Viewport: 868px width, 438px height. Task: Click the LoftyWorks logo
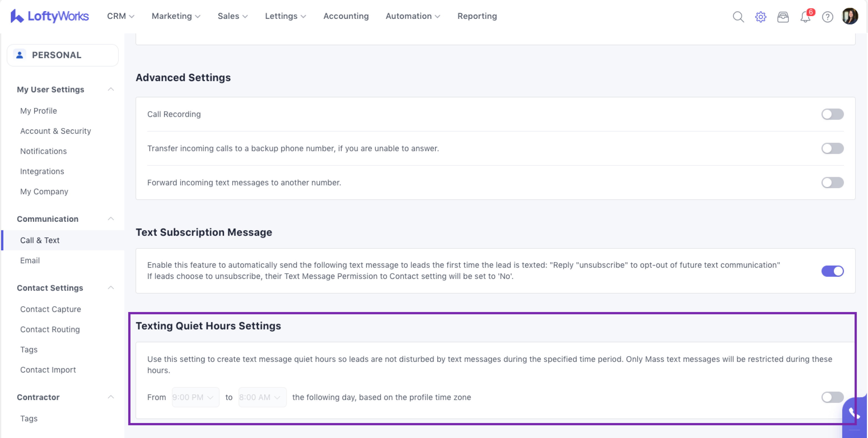50,16
